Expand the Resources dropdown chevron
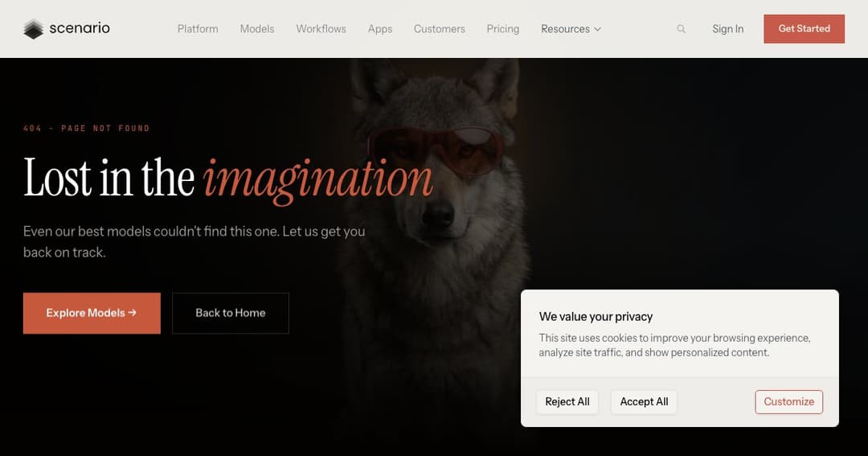 597,29
